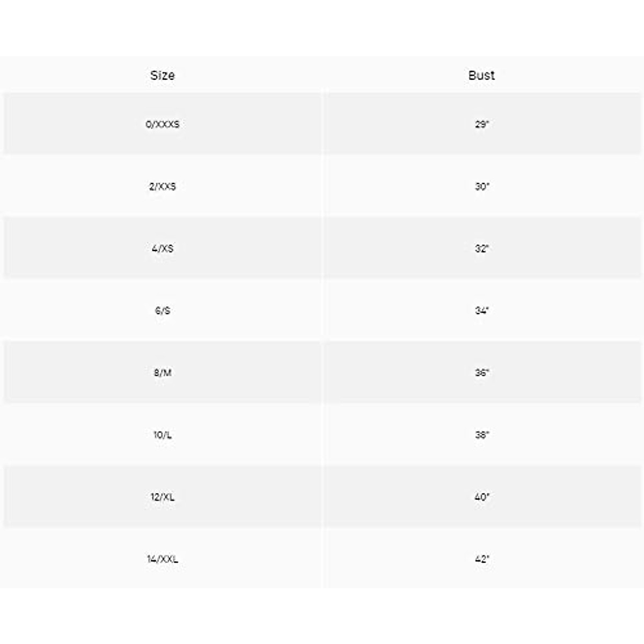Select the 6/S size cell
The height and width of the screenshot is (644, 644).
click(162, 310)
